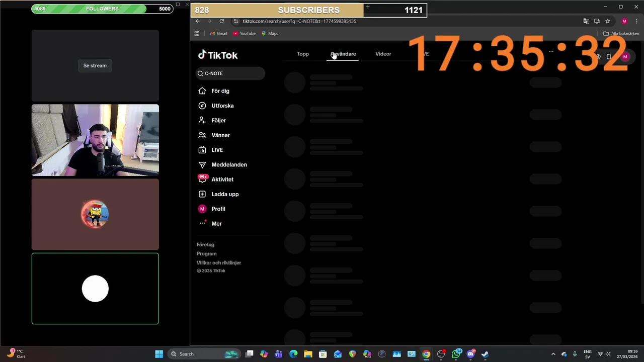The image size is (644, 362).
Task: Open the Maps bookmark
Action: point(270,33)
